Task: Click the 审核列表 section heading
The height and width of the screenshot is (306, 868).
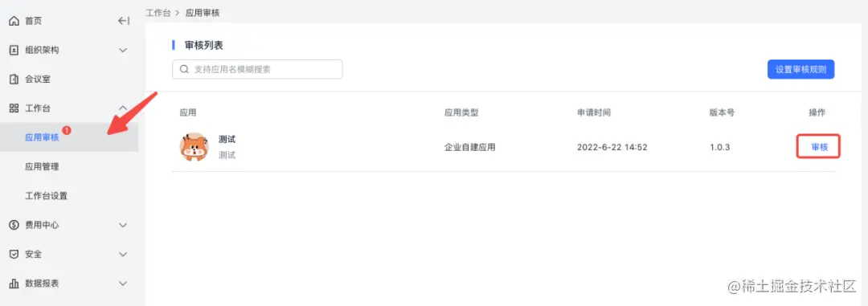Action: (203, 45)
